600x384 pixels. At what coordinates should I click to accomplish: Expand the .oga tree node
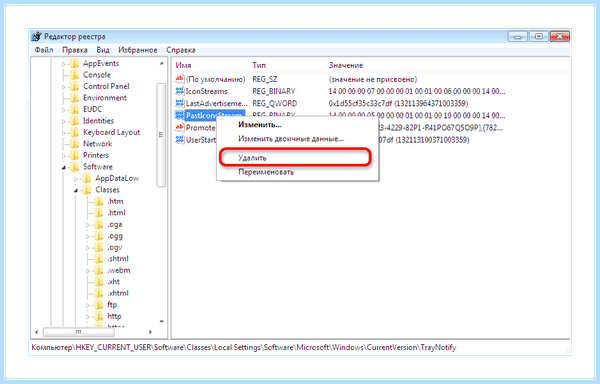coord(88,225)
